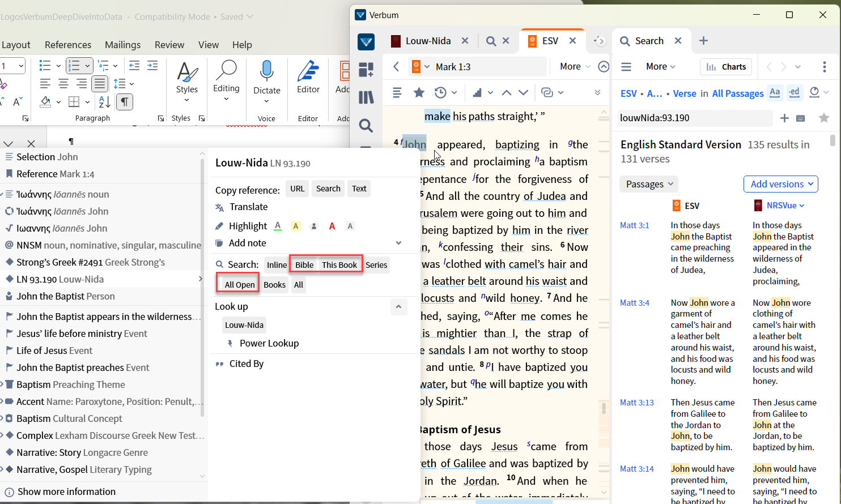Click the All Open search button
The width and height of the screenshot is (841, 504).
[x=240, y=285]
